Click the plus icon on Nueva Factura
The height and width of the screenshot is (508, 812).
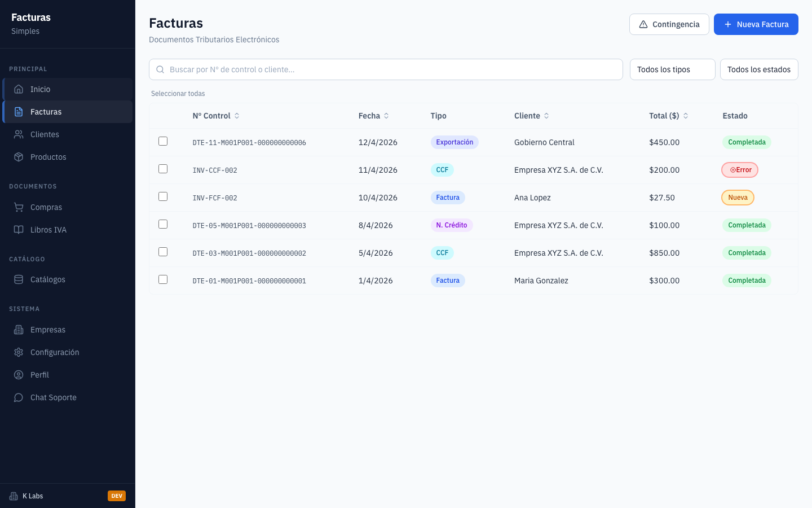(728, 24)
